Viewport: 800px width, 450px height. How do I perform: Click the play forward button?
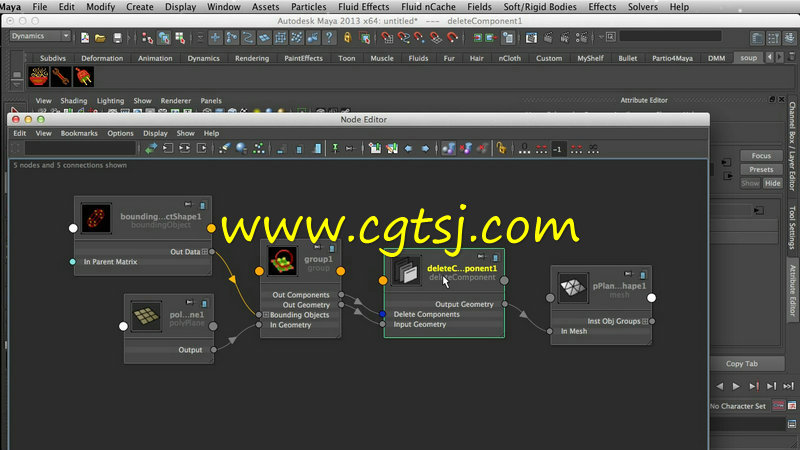(736, 386)
